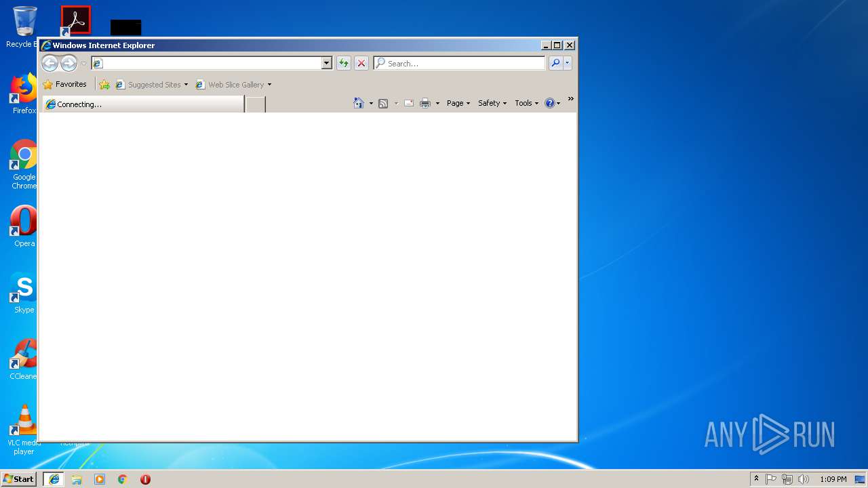Open Windows Media Player taskbar icon
The height and width of the screenshot is (488, 868).
[100, 479]
